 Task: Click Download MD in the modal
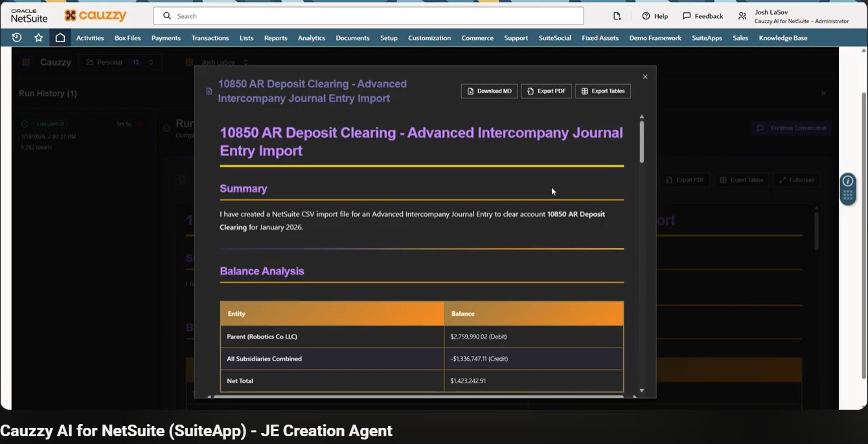489,91
